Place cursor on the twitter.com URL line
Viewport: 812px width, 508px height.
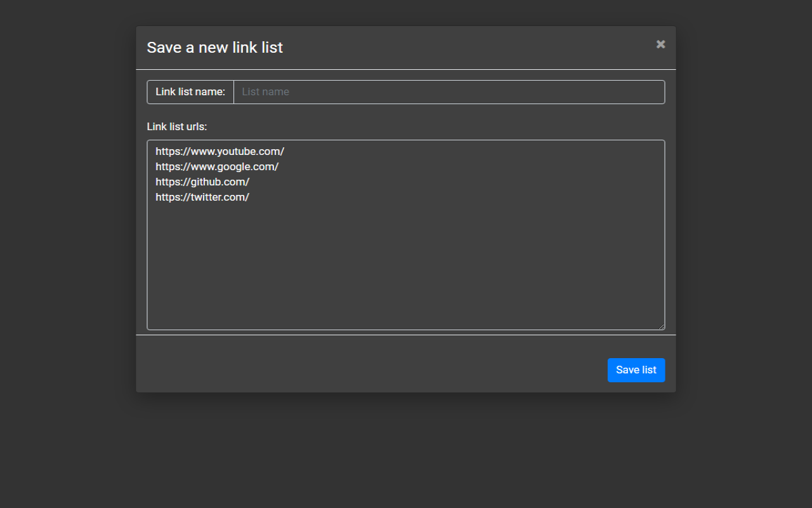202,197
